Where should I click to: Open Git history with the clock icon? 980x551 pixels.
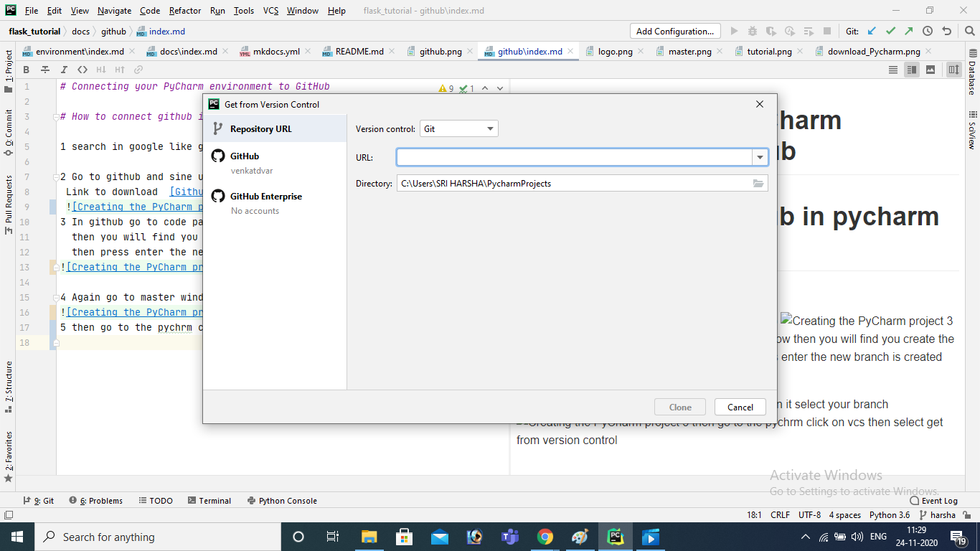(927, 31)
